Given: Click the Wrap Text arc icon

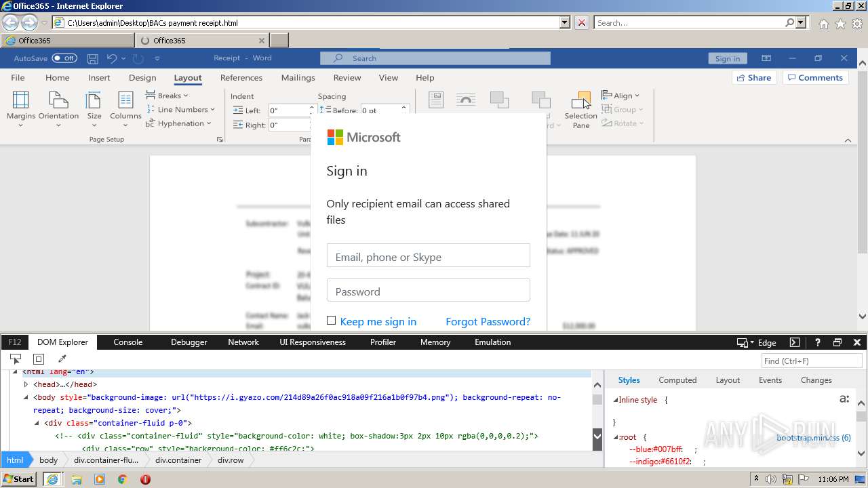Looking at the screenshot, I should pyautogui.click(x=466, y=100).
